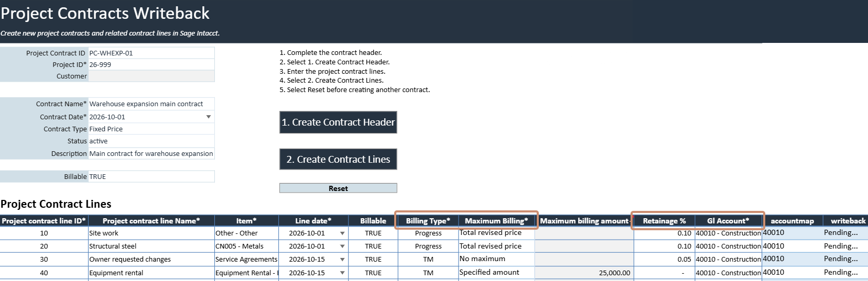The height and width of the screenshot is (281, 868).
Task: Select the Billing Type column header
Action: (x=428, y=221)
